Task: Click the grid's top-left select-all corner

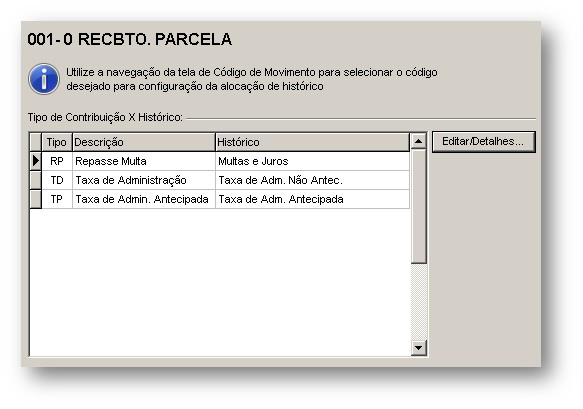Action: [36, 142]
